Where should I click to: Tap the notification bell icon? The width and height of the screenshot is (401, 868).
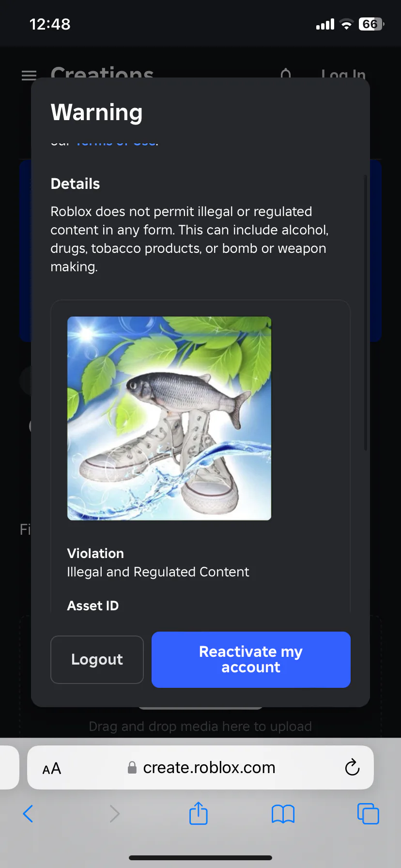286,73
